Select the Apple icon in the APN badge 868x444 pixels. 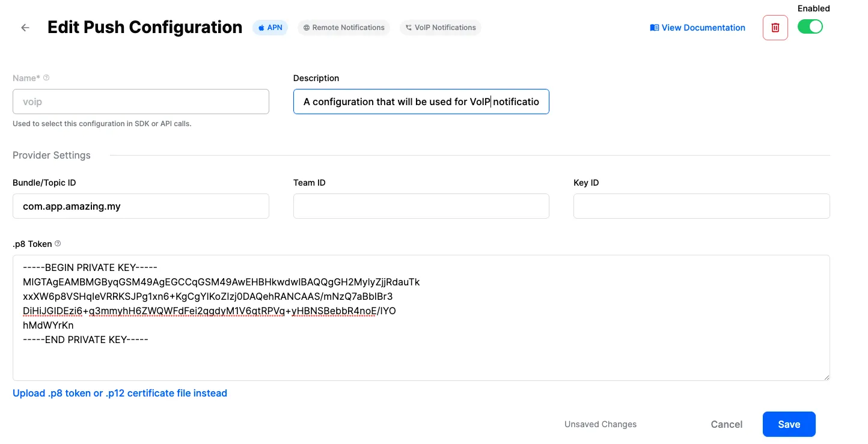261,27
